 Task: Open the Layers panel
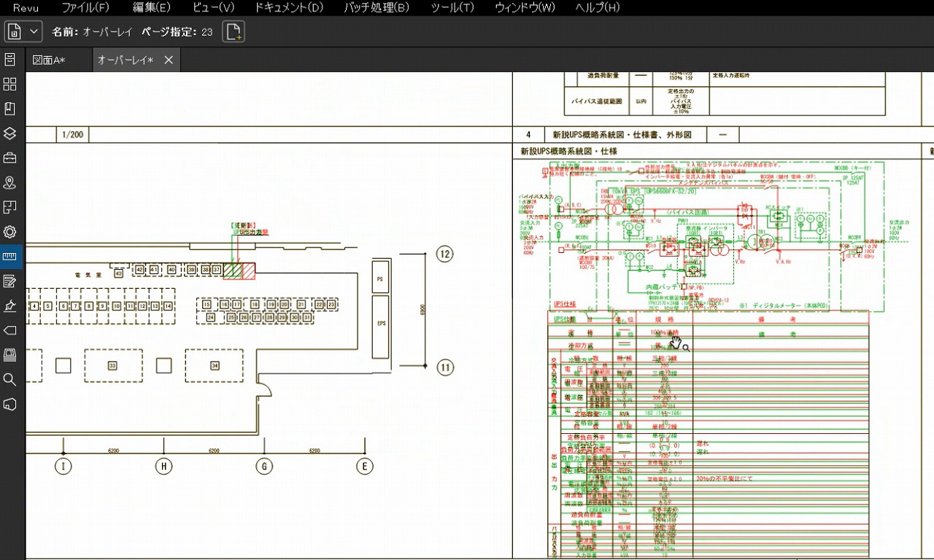click(x=10, y=134)
